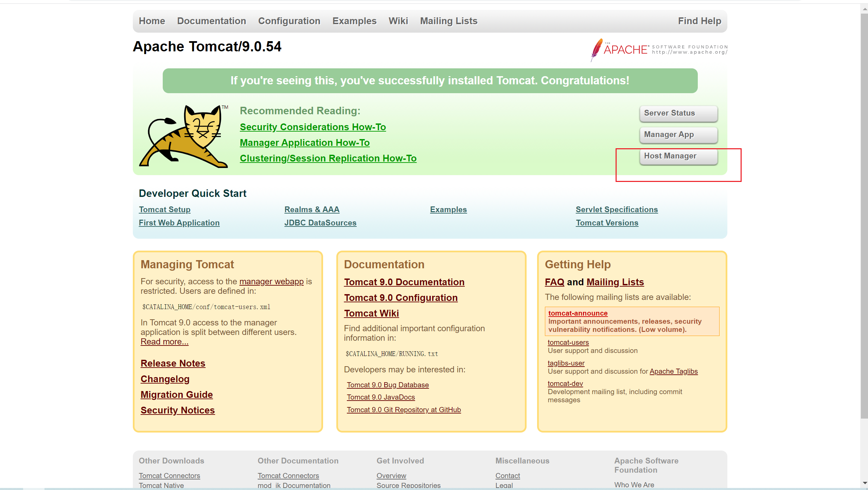Open Examples link under Developer Quick Start
The width and height of the screenshot is (868, 490).
pos(448,209)
